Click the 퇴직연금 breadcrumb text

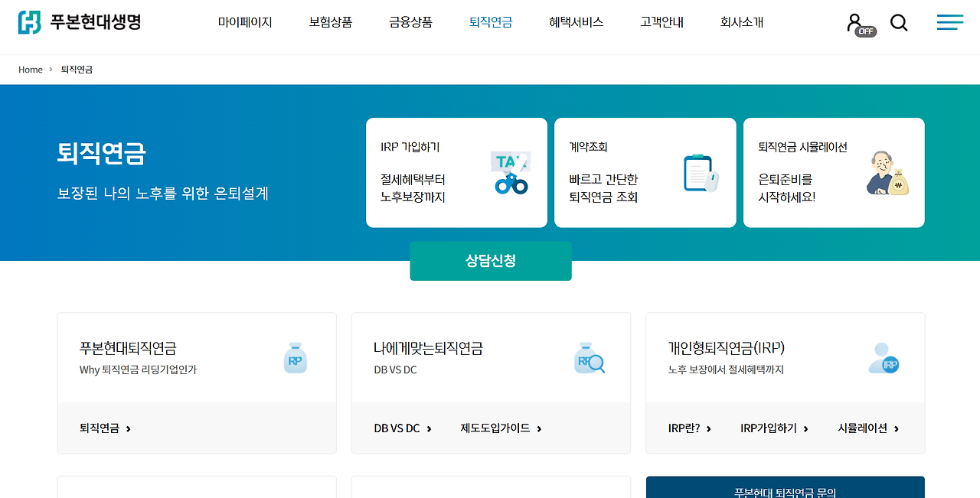[x=77, y=70]
